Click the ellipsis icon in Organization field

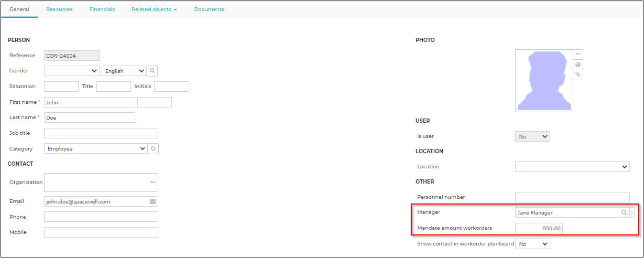coord(153,182)
